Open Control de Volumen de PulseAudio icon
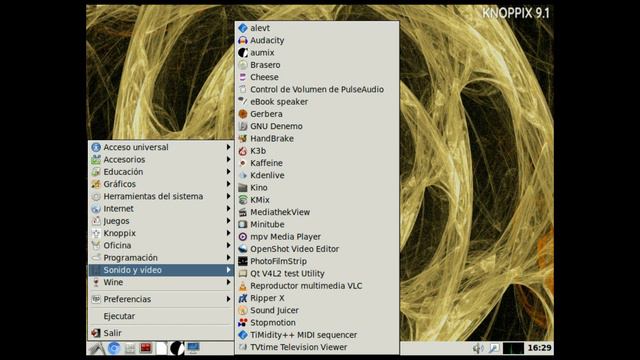640x360 pixels. click(x=243, y=89)
